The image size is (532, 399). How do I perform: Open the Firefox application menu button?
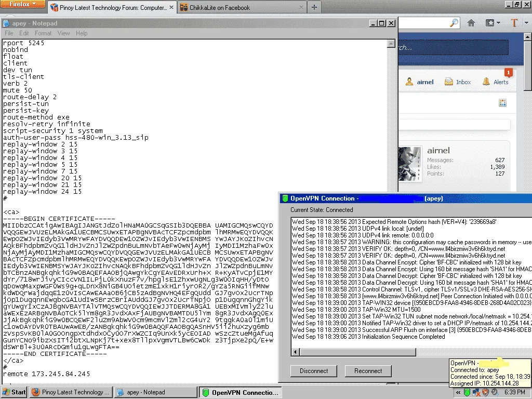pyautogui.click(x=23, y=4)
